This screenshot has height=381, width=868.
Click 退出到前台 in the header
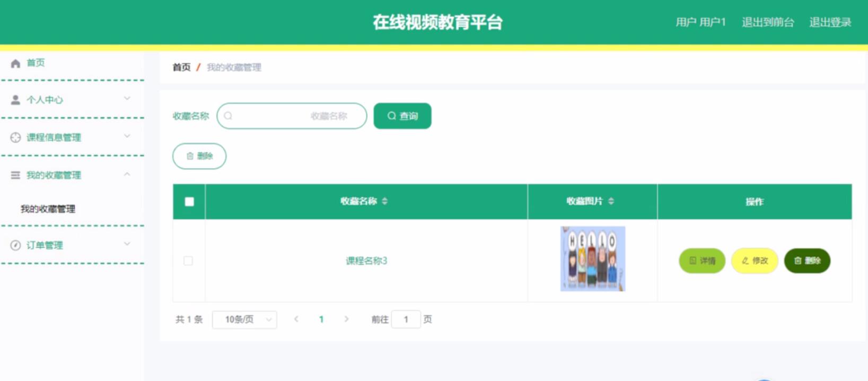coord(768,22)
